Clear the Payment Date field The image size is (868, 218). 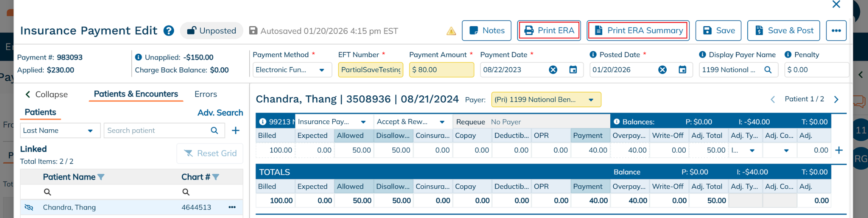553,70
